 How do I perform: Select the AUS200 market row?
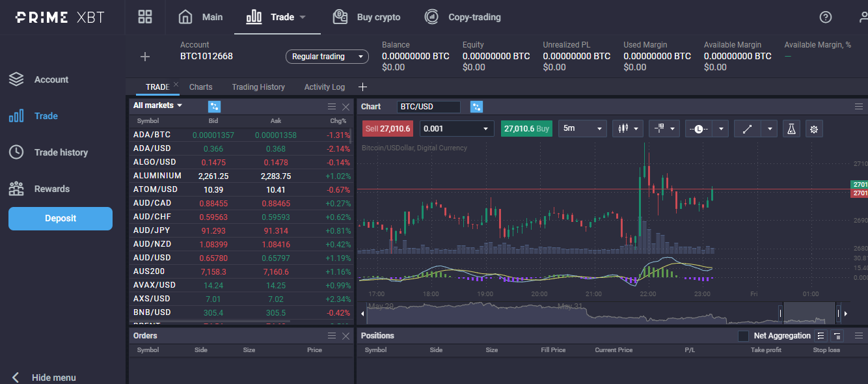(x=241, y=271)
